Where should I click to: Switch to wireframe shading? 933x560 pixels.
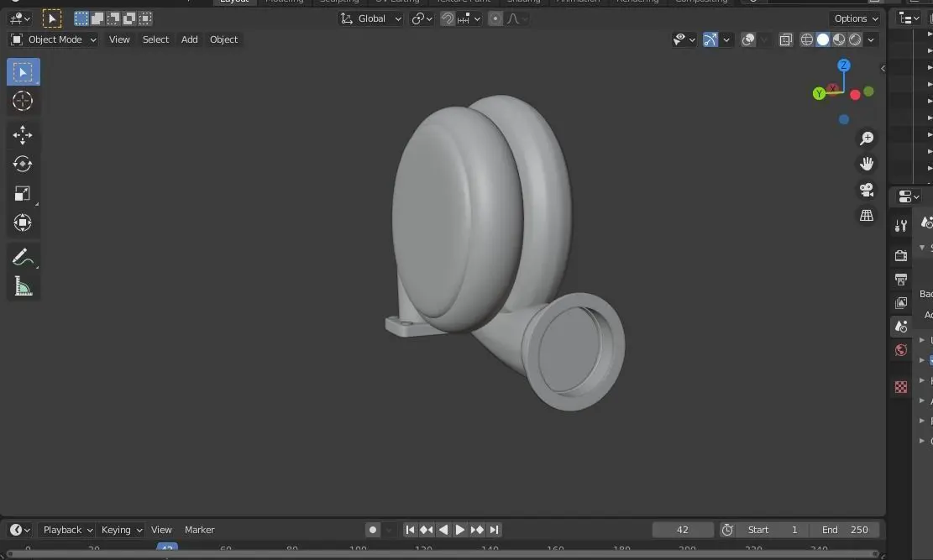pyautogui.click(x=807, y=39)
